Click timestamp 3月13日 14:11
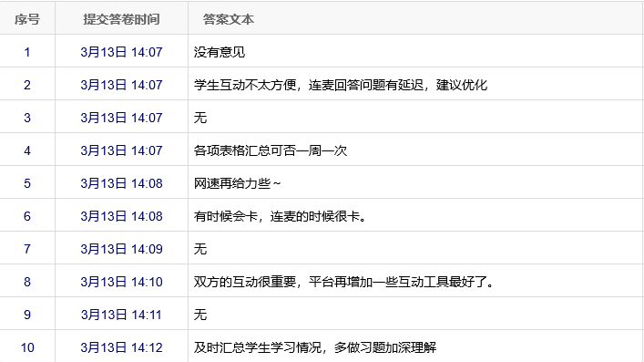The width and height of the screenshot is (644, 362). tap(121, 315)
